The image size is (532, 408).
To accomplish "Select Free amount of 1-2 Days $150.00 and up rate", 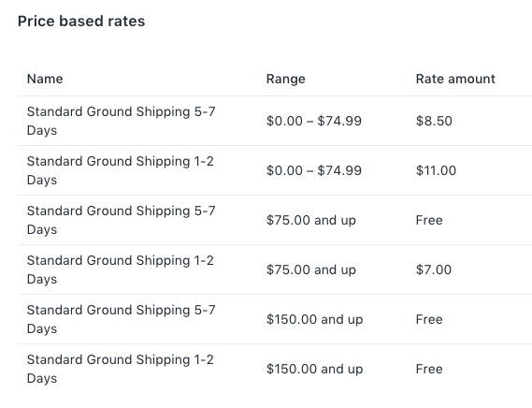I will [429, 369].
